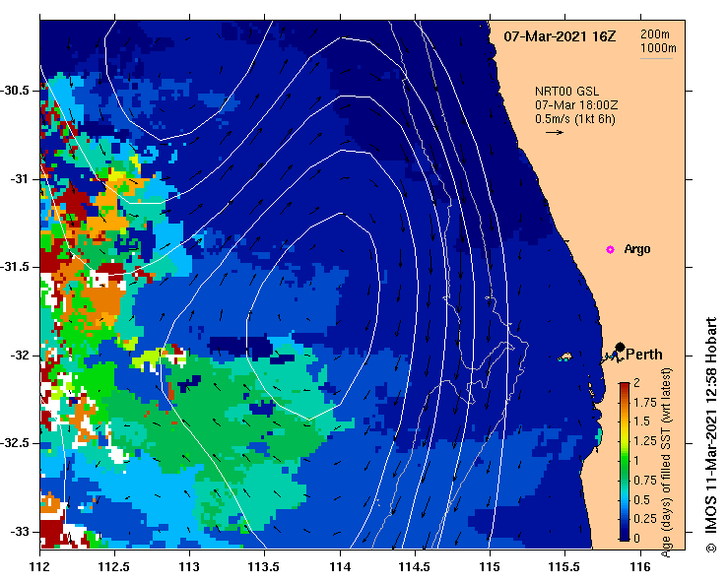Click the color bar value 0.75 label
This screenshot has height=583, width=728.
point(645,480)
